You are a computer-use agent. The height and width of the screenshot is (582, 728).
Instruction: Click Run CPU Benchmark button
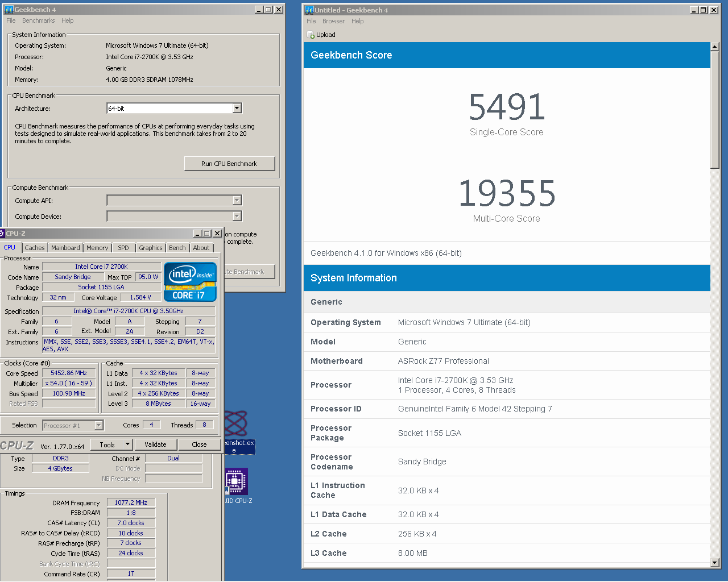point(229,164)
